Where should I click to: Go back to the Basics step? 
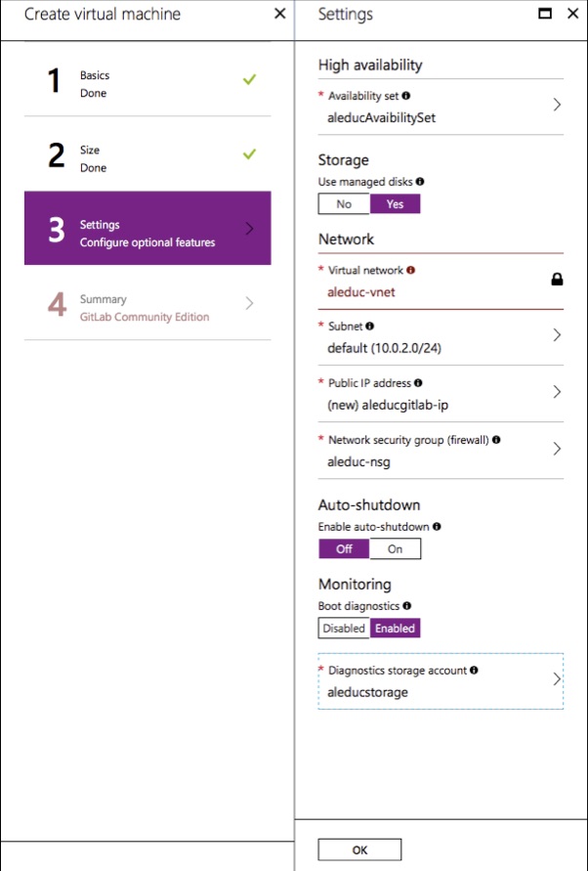[x=147, y=83]
